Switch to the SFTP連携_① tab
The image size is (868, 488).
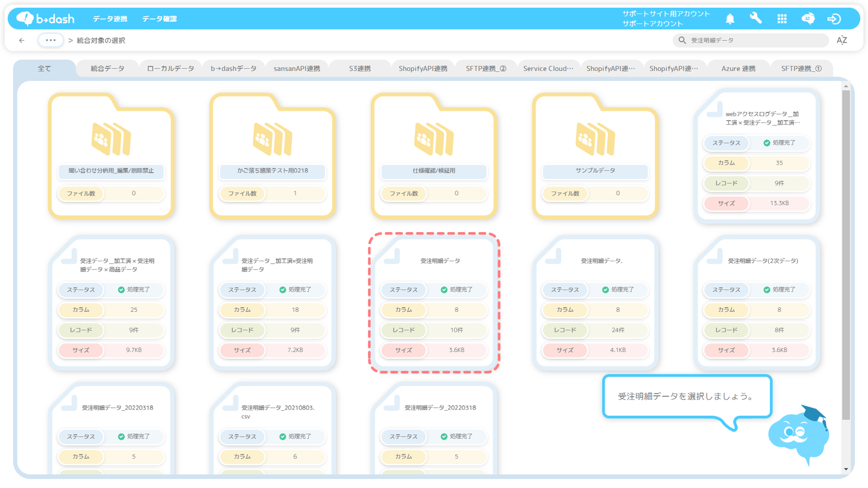click(x=801, y=69)
